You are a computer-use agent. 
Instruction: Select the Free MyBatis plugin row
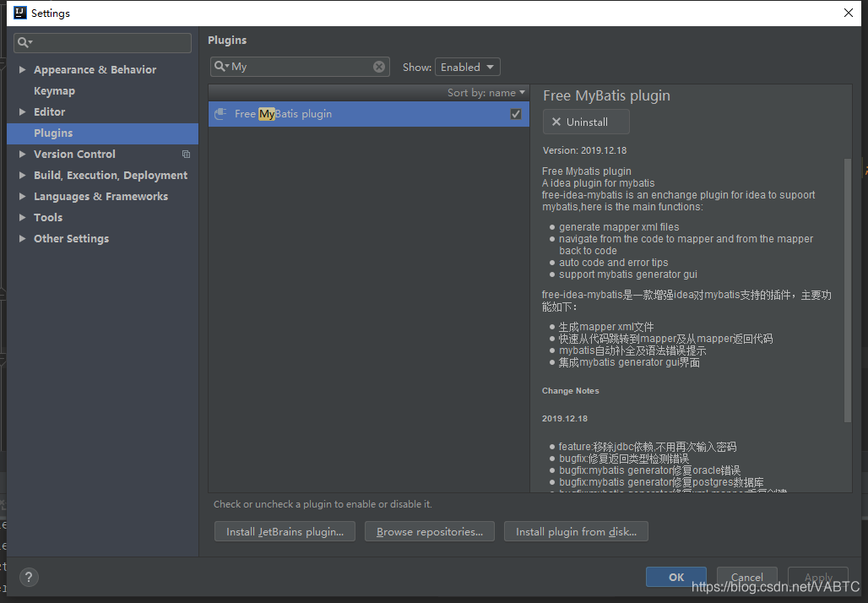[x=369, y=114]
